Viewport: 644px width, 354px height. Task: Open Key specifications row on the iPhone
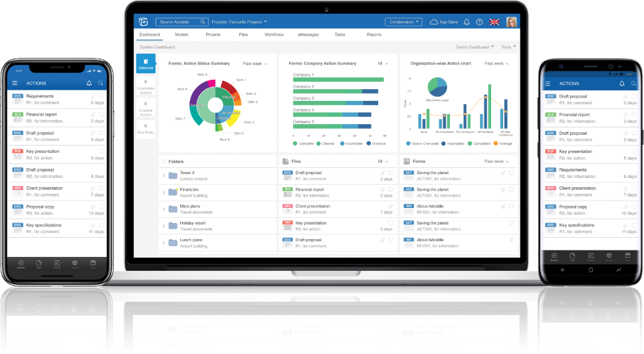[x=57, y=228]
